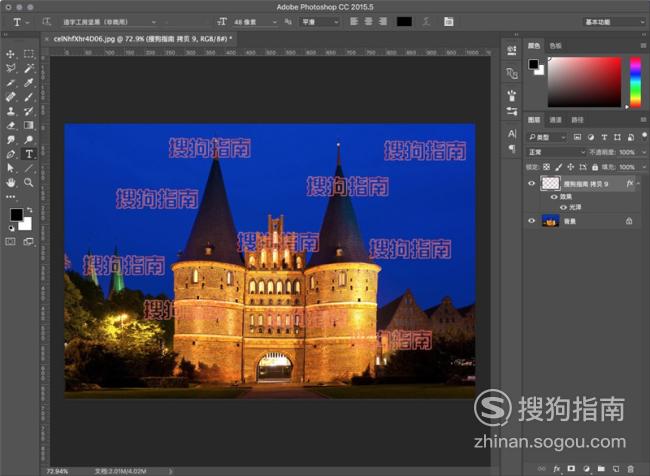Image resolution: width=650 pixels, height=476 pixels.
Task: Select the Crop tool
Action: click(10, 83)
